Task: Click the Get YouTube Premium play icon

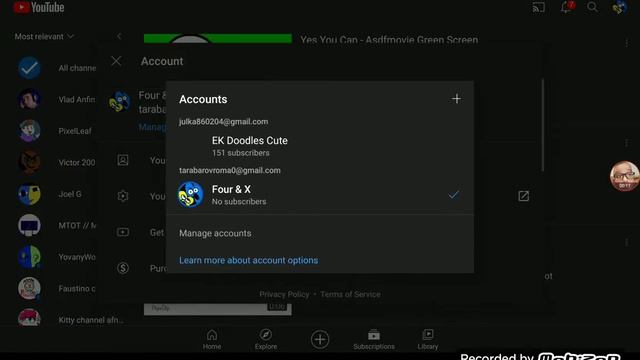Action: [123, 232]
